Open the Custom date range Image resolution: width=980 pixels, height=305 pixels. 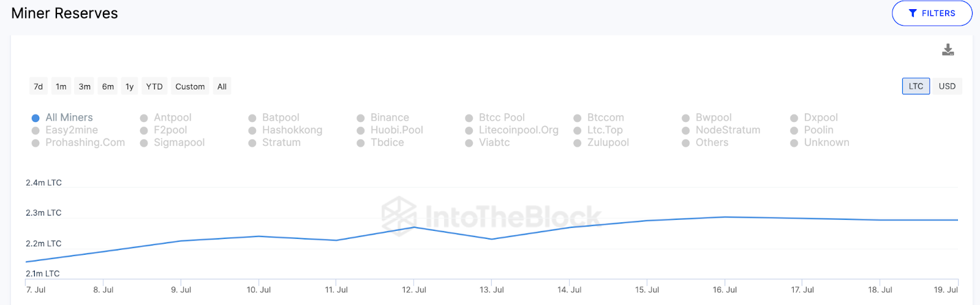coord(190,86)
